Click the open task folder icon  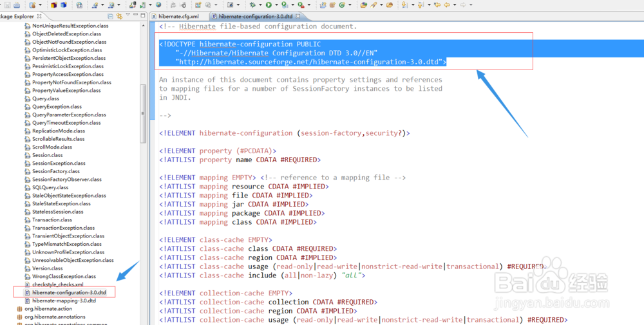tap(390, 5)
